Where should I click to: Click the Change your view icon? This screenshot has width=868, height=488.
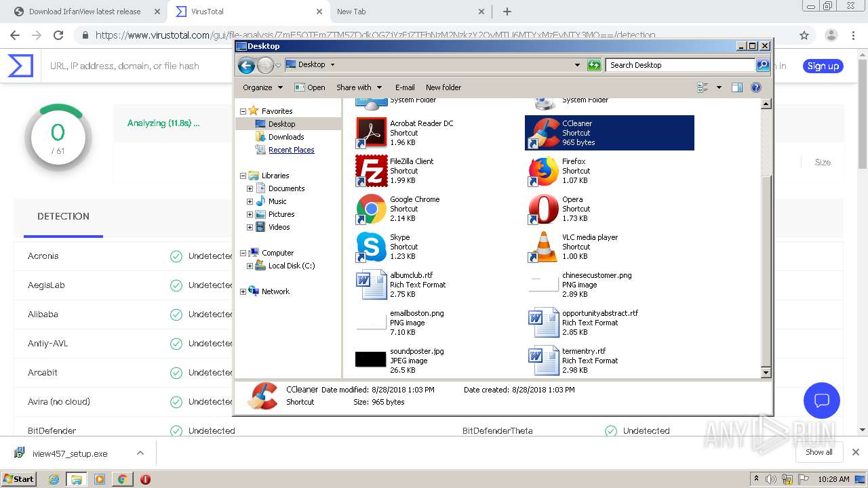coord(703,87)
